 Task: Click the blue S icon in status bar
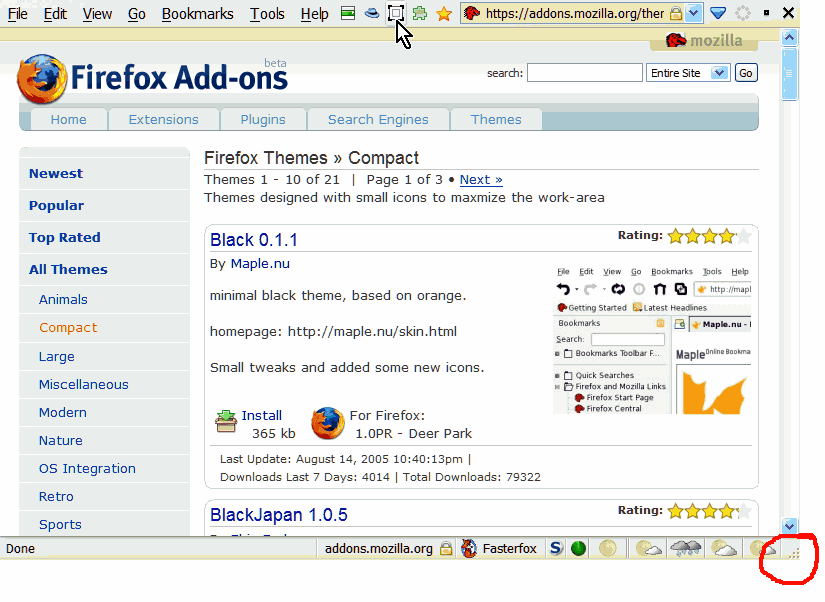[x=556, y=548]
